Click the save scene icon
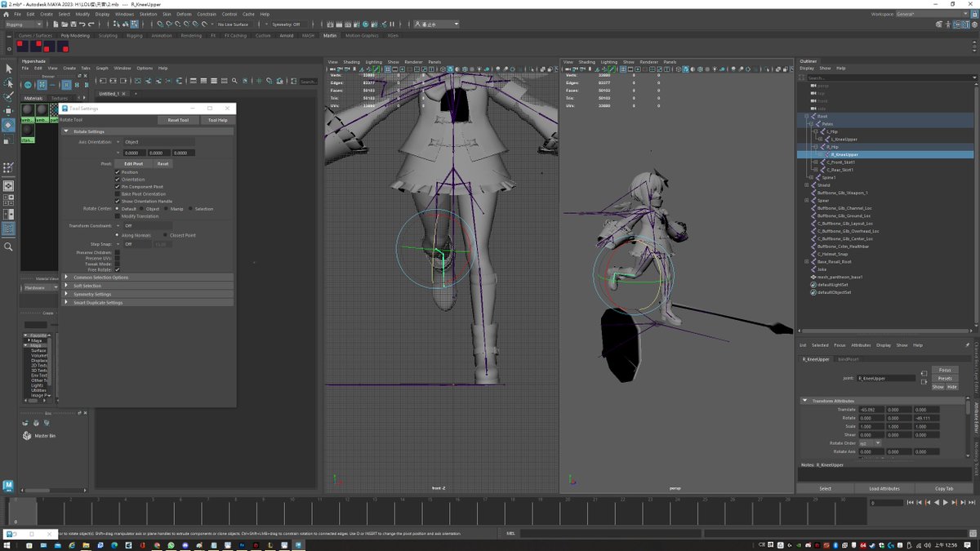Viewport: 980px width, 551px height. [x=75, y=24]
